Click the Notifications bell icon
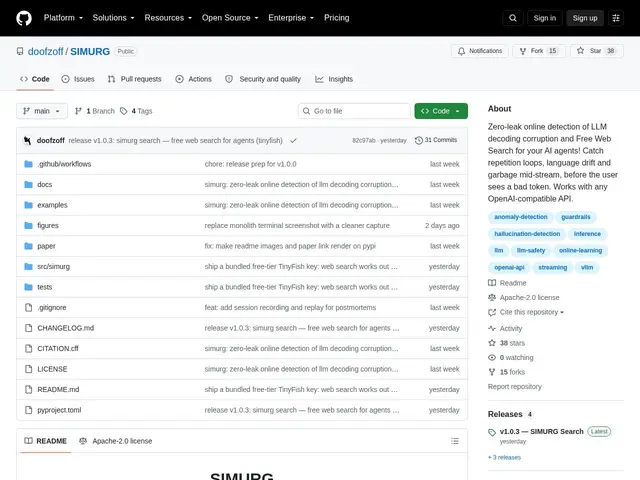The height and width of the screenshot is (480, 640). [x=461, y=51]
